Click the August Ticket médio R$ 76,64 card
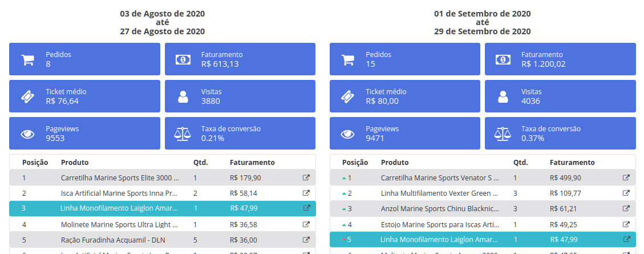 click(x=84, y=96)
